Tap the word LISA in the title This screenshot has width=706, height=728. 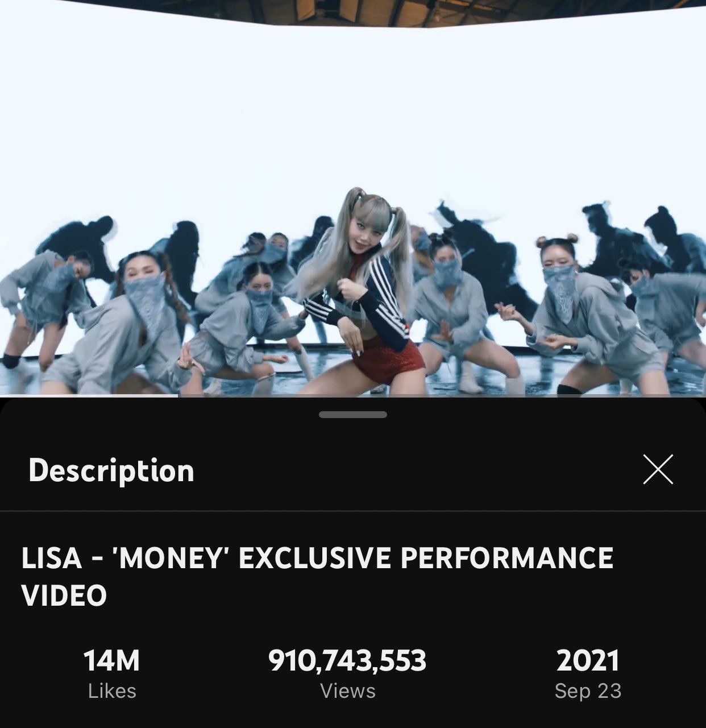tap(52, 558)
